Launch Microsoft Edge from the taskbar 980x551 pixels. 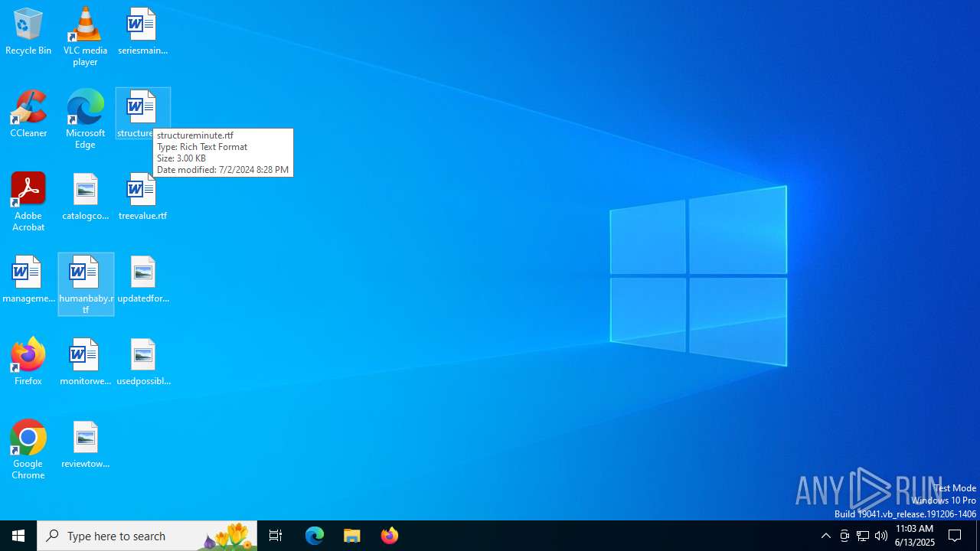tap(315, 536)
